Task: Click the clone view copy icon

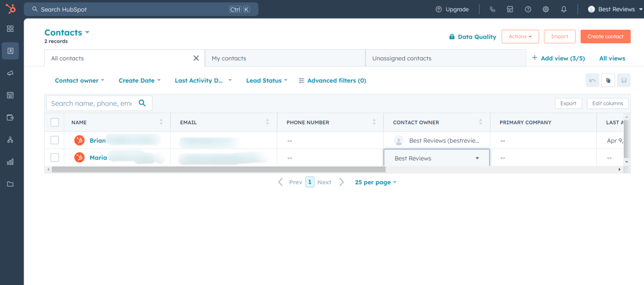Action: (608, 80)
